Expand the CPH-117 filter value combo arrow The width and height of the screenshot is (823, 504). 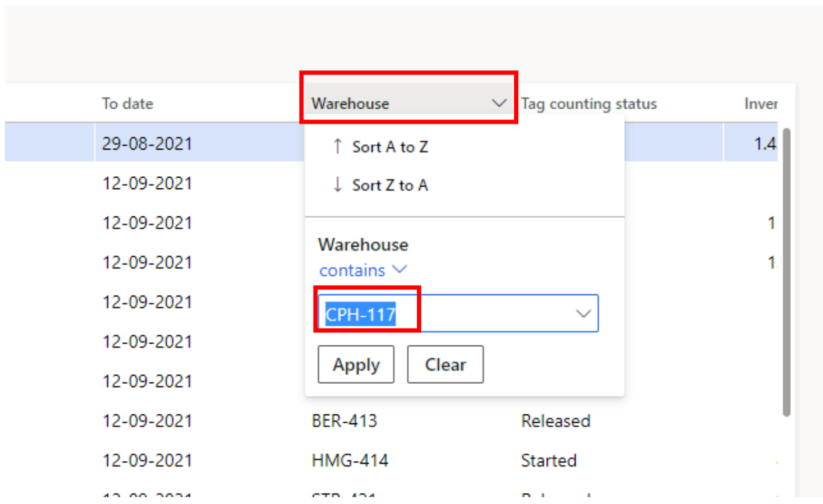pyautogui.click(x=583, y=314)
